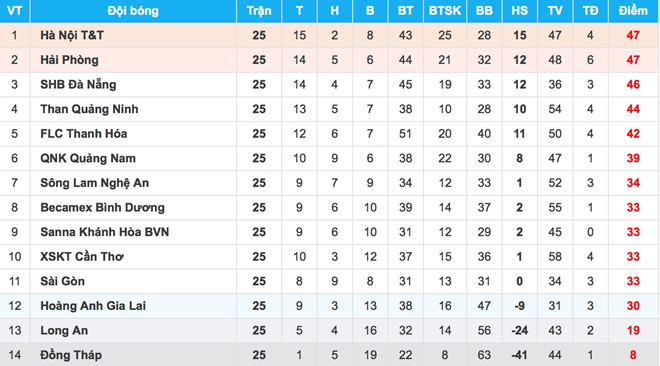This screenshot has height=366, width=660.
Task: Click FLC Thanh Hóa team name
Action: 84,134
